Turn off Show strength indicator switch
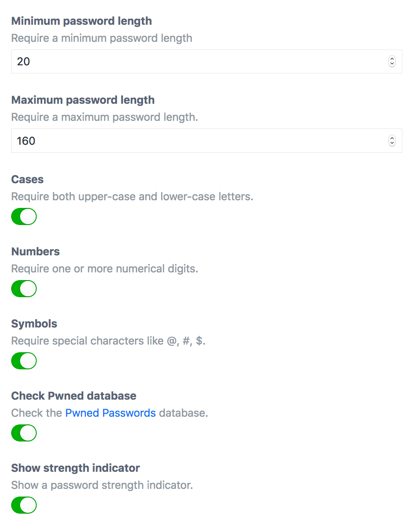The height and width of the screenshot is (532, 416). [x=24, y=505]
